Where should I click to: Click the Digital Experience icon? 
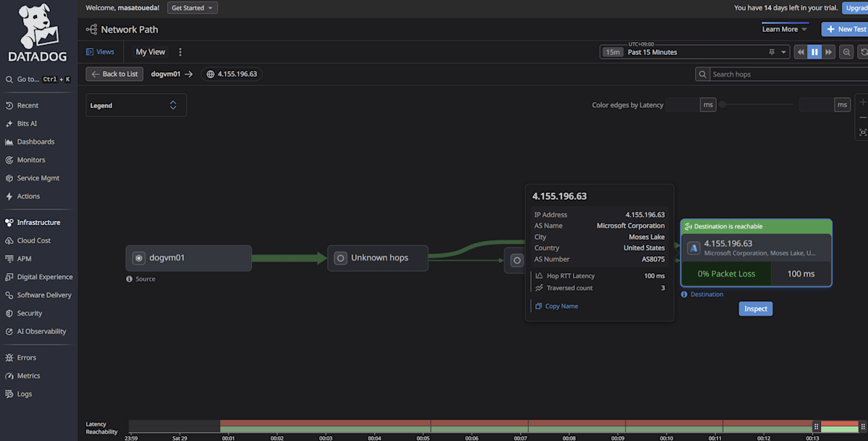click(x=9, y=277)
